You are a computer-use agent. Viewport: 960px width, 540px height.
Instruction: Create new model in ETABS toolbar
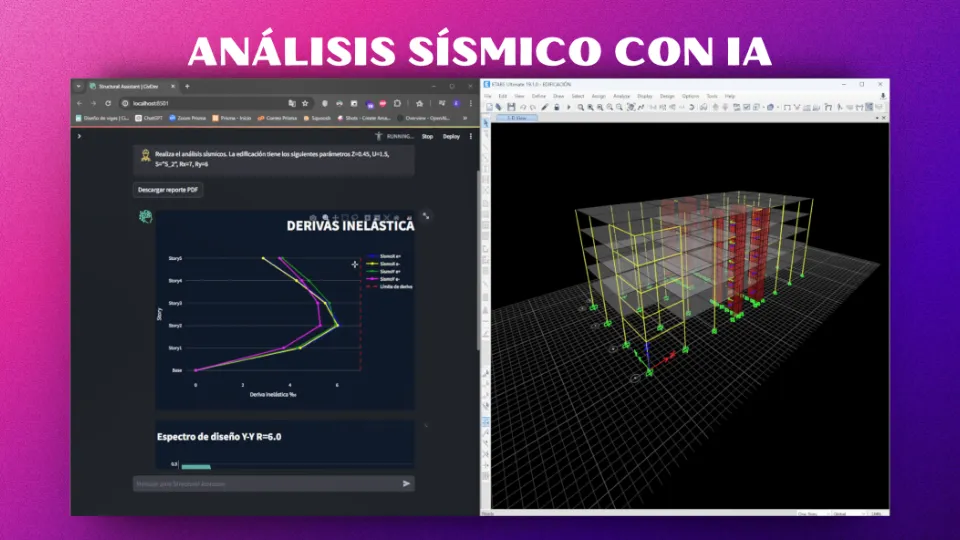(x=489, y=107)
